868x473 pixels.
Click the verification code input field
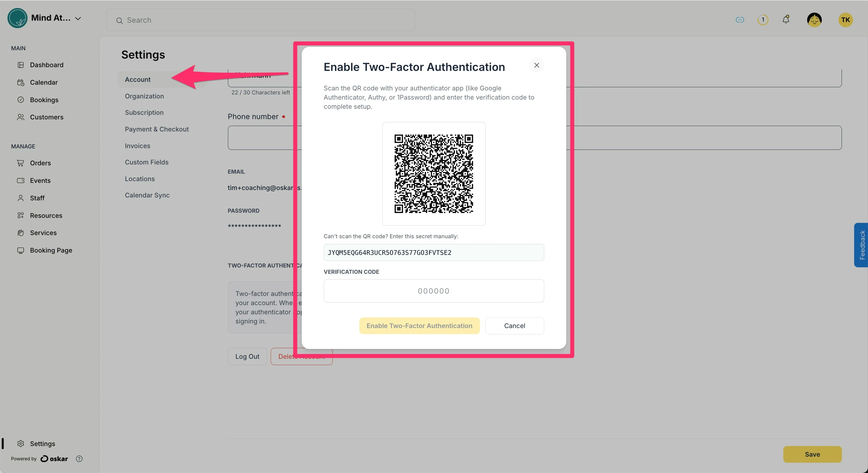[433, 291]
